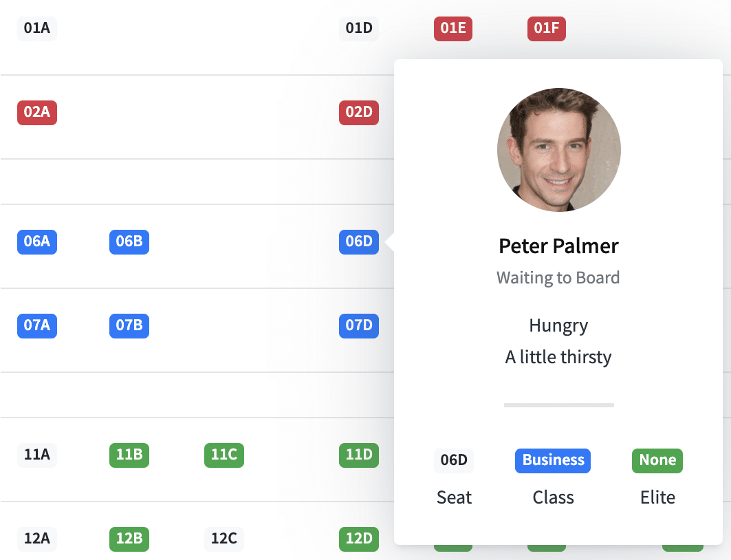Click the red 01E seat badge
The width and height of the screenshot is (731, 560).
coord(453,28)
